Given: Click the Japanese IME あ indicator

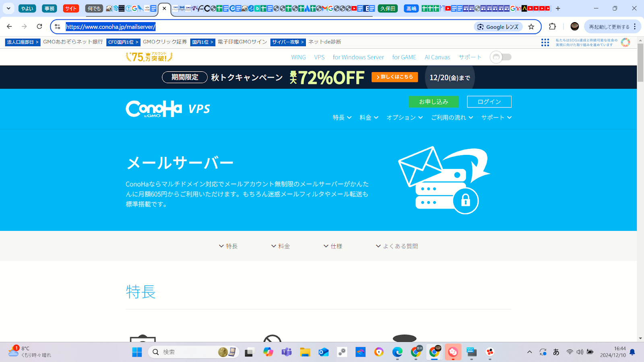Looking at the screenshot, I should click(x=556, y=352).
